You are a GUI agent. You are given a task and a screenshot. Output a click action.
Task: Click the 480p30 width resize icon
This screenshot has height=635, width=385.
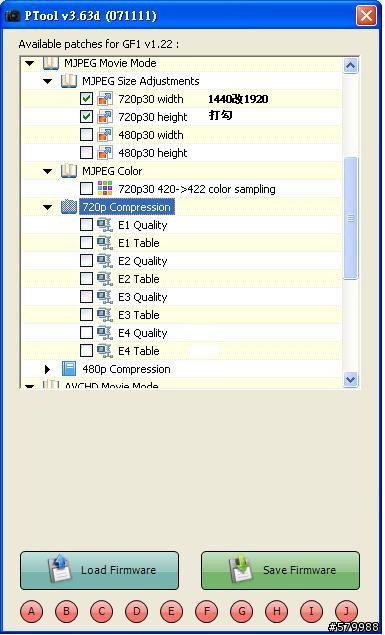(105, 135)
